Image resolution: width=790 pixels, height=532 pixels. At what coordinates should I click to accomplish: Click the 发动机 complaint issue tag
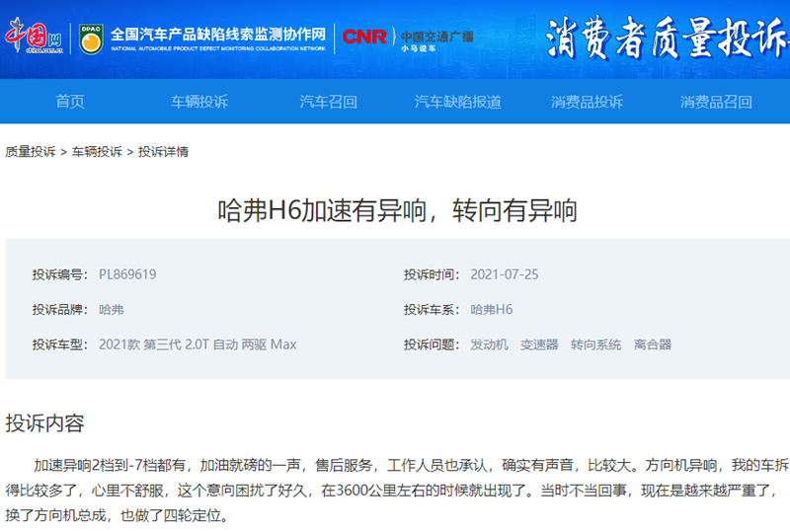click(x=489, y=344)
